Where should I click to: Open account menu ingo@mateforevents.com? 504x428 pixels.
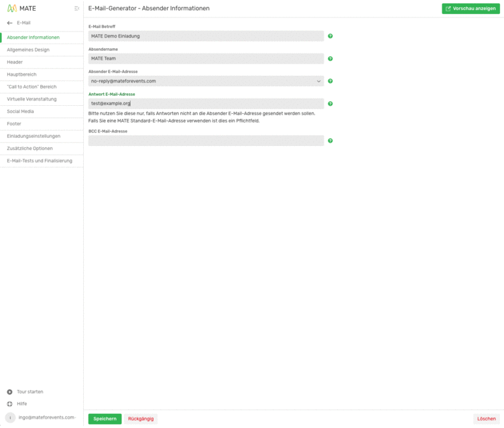point(47,417)
